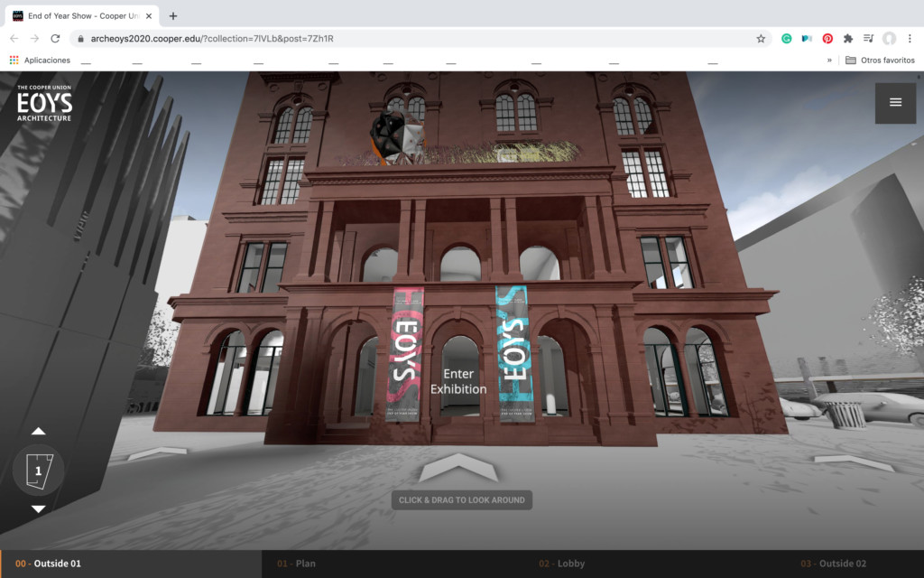
Task: Click the EOYS Architecture logo
Action: coord(44,103)
